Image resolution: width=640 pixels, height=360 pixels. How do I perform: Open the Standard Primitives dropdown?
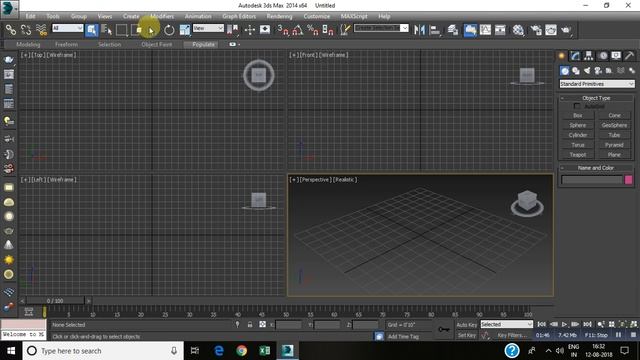[x=597, y=84]
